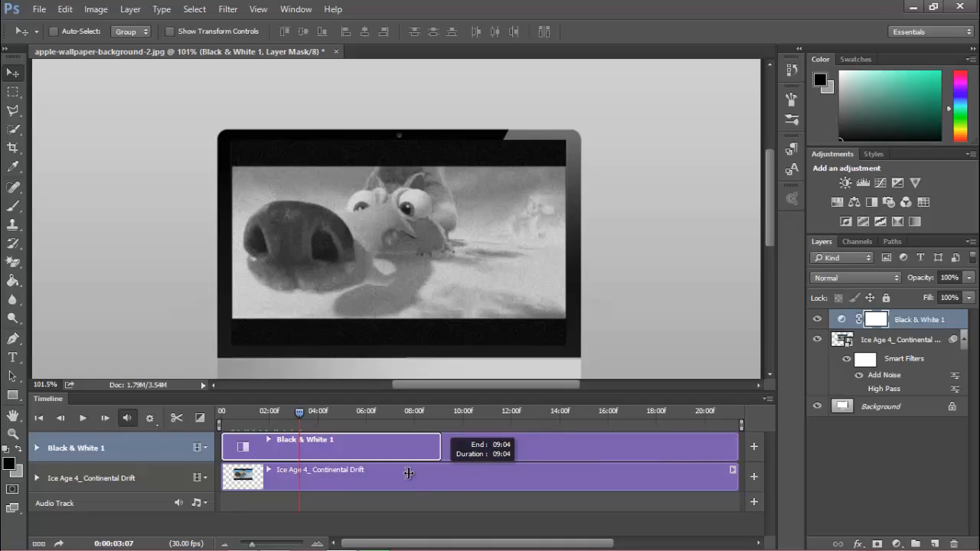Create a new layer icon

[935, 543]
